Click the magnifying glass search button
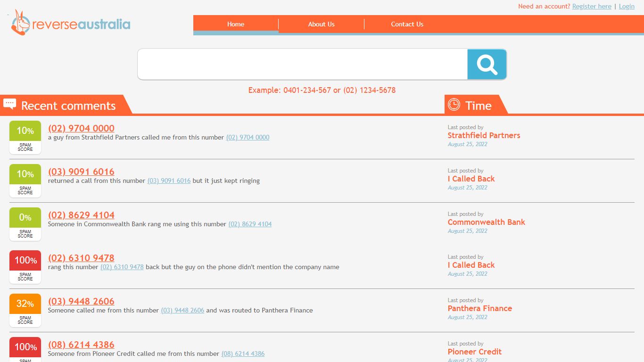The height and width of the screenshot is (362, 644). pos(487,64)
